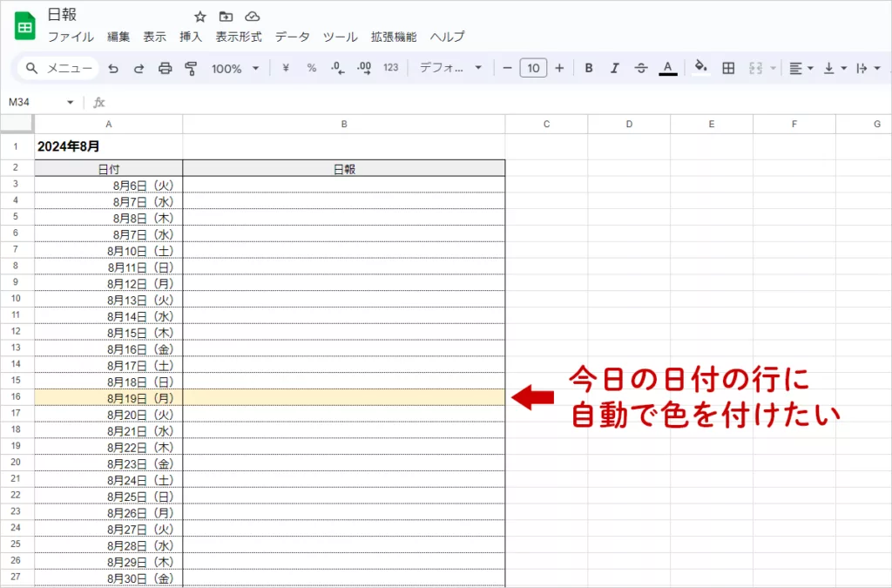Undo the last action
This screenshot has width=892, height=588.
113,68
